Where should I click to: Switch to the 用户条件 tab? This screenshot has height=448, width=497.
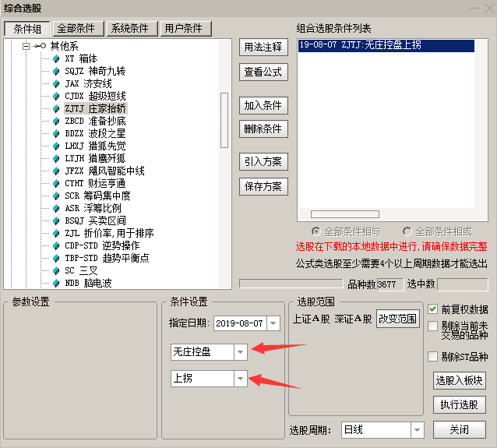pos(185,29)
